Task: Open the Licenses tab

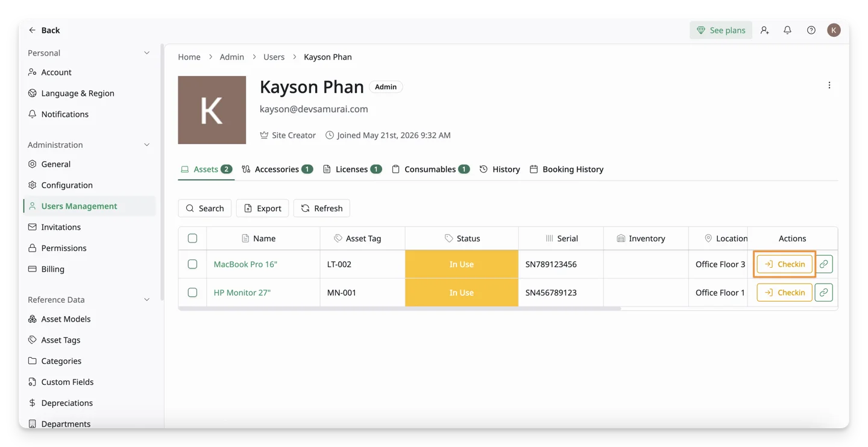Action: pyautogui.click(x=352, y=170)
